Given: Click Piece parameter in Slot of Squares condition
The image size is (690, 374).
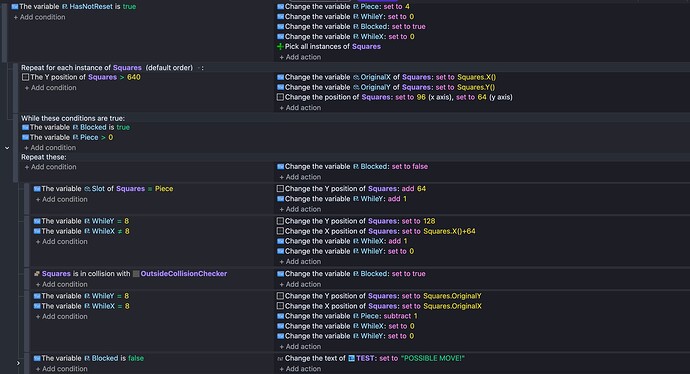Looking at the screenshot, I should click(x=164, y=189).
